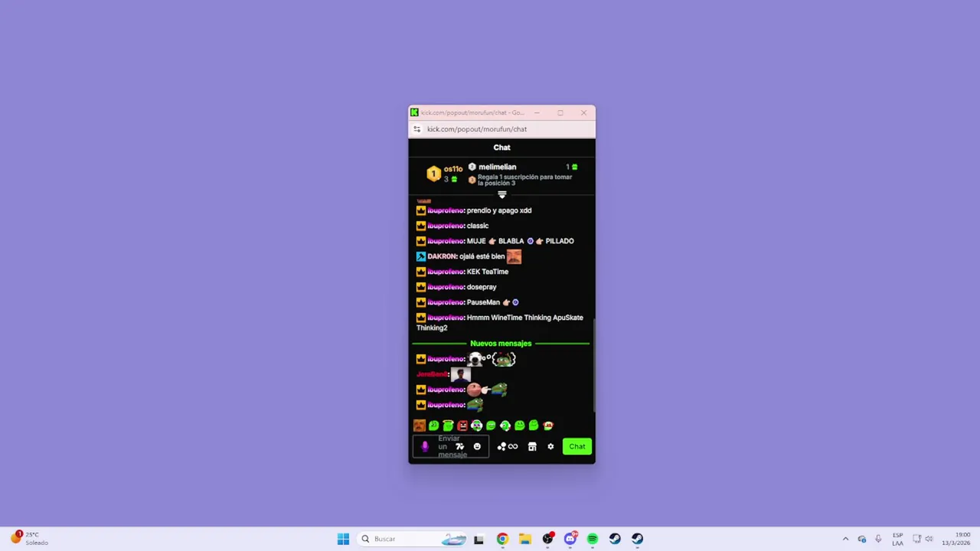Click crown badge on 'prendio y apago' message

[420, 210]
